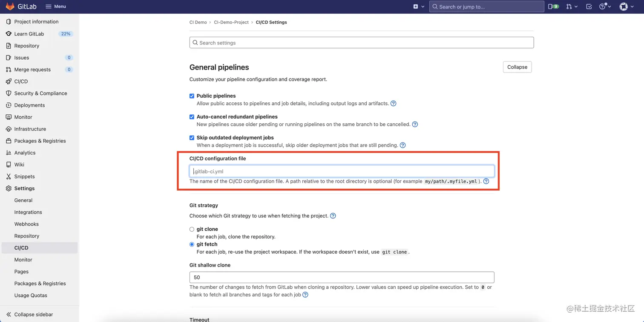Open the To-Do list checkmark icon
Image resolution: width=644 pixels, height=322 pixels.
(x=589, y=6)
